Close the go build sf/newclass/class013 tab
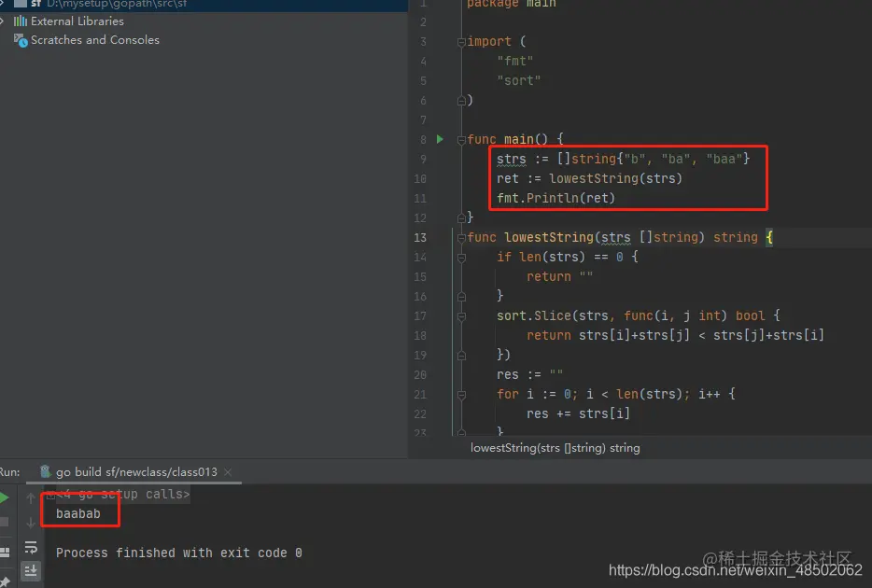The width and height of the screenshot is (872, 588). 228,472
